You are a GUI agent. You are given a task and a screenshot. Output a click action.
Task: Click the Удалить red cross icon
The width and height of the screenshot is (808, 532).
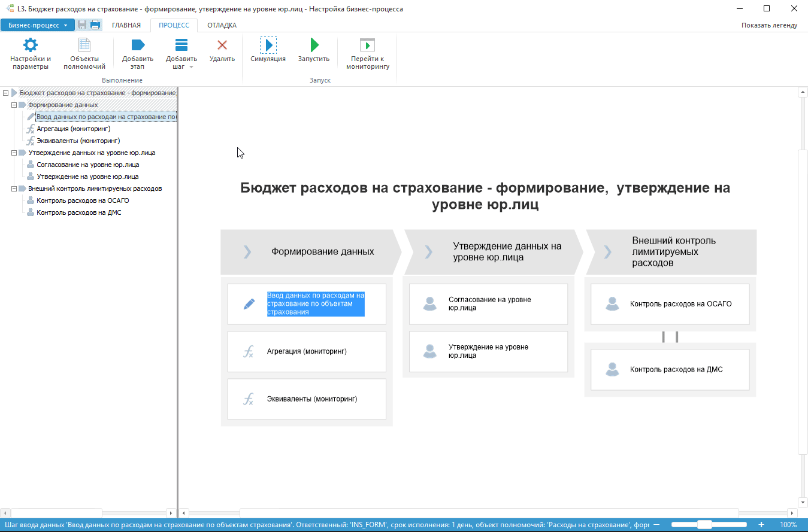point(222,45)
